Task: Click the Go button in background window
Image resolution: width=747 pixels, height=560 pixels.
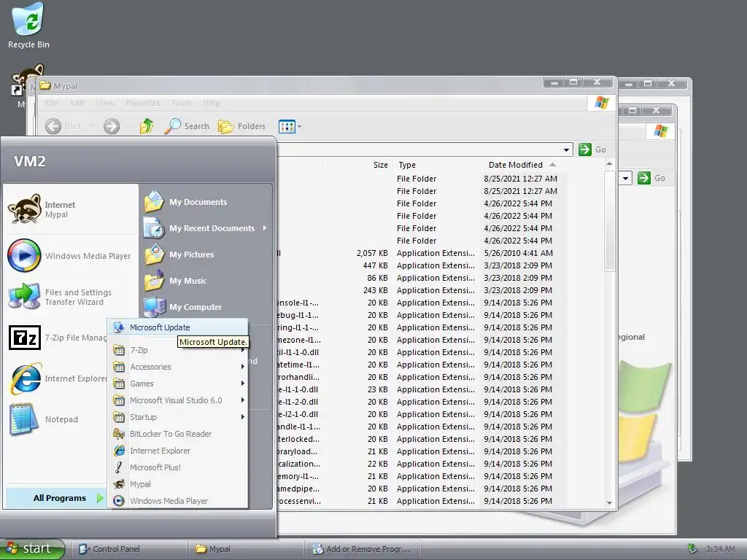Action: point(651,178)
